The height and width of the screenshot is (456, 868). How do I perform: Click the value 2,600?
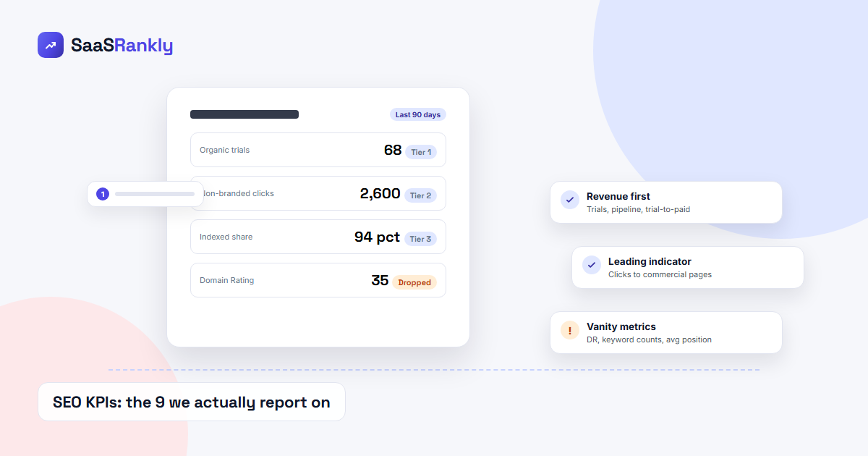380,193
